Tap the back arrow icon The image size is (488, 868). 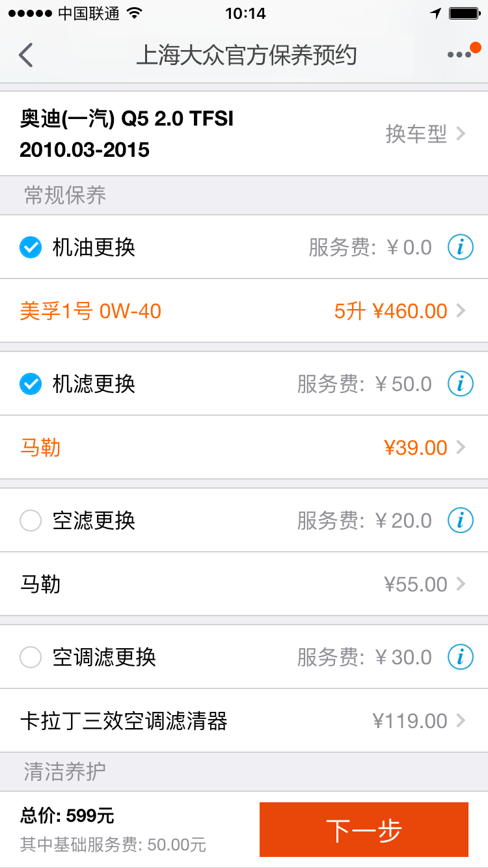[x=26, y=55]
